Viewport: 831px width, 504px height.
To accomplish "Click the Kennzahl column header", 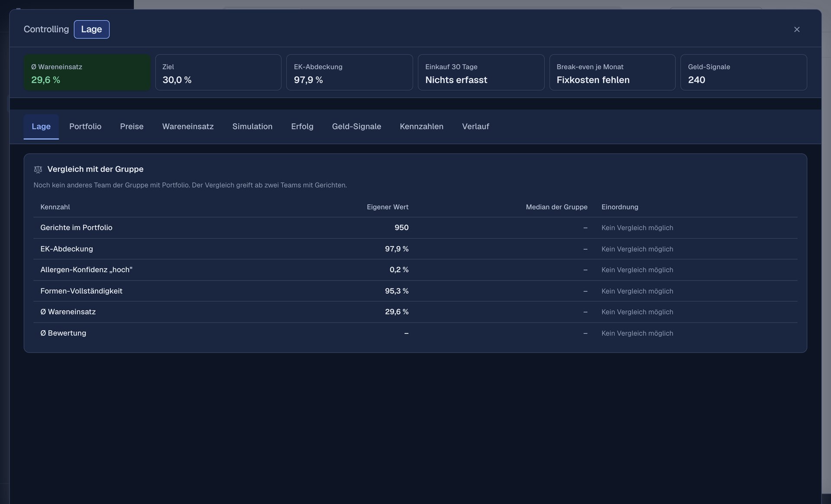I will [55, 207].
